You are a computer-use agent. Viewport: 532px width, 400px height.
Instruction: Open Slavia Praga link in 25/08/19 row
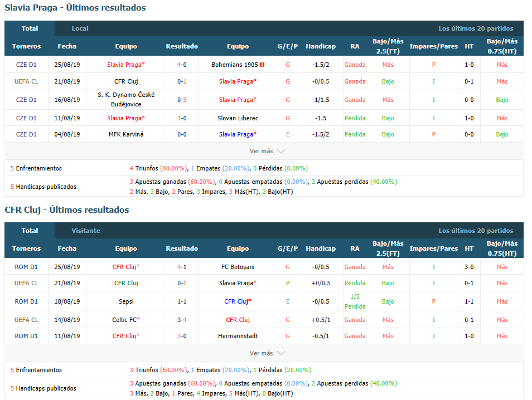[126, 65]
